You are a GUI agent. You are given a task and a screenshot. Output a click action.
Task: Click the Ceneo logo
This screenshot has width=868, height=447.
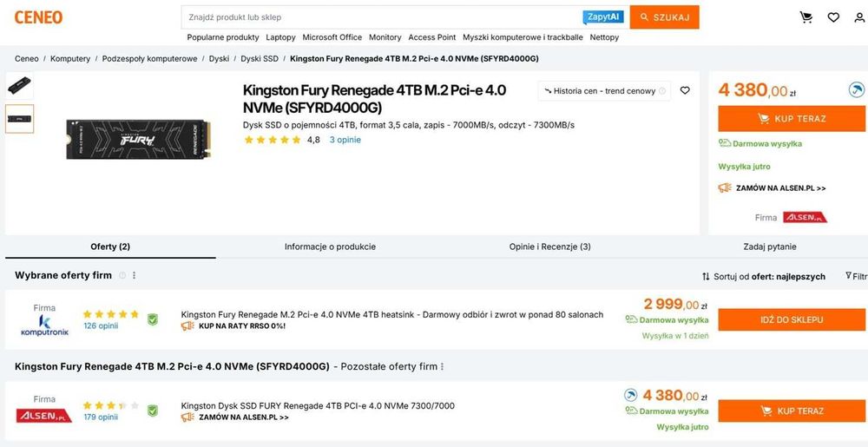38,17
